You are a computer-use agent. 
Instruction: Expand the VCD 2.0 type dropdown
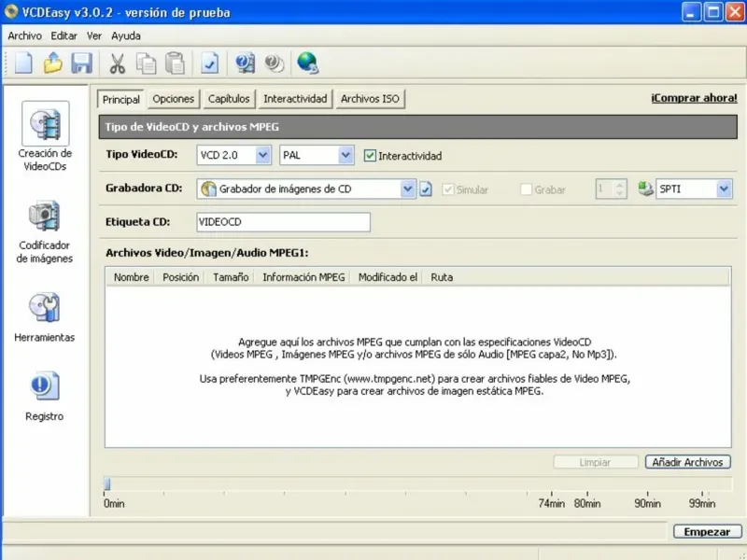click(263, 155)
